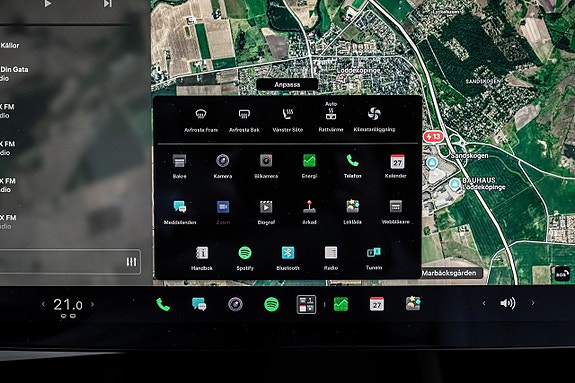
Task: Tap the toybox icon in the bottom dock
Action: coord(413,304)
